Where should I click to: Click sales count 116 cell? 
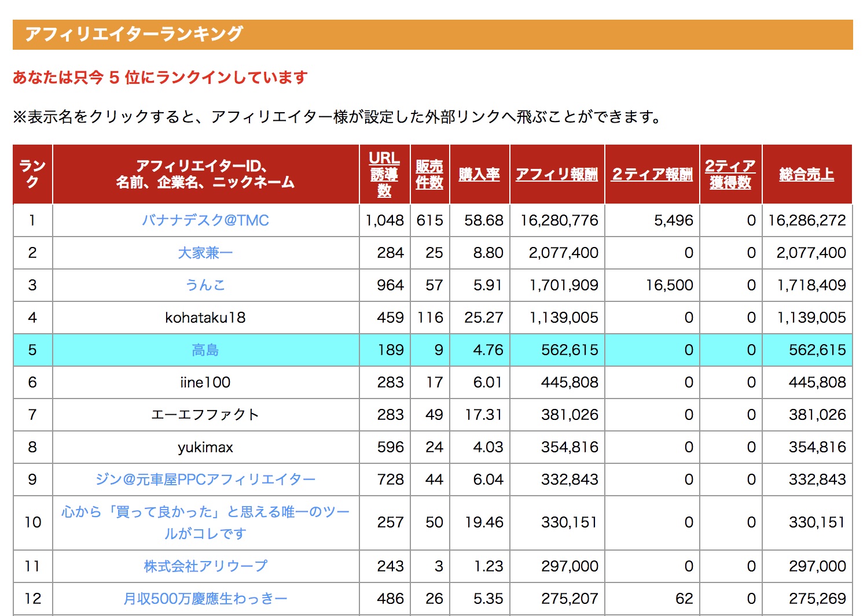[x=429, y=318]
